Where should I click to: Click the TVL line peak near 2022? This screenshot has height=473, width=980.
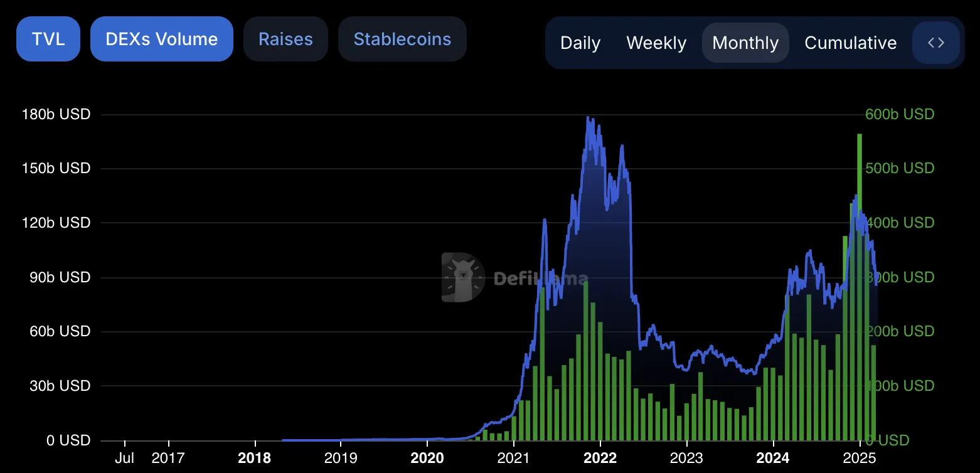[588, 118]
